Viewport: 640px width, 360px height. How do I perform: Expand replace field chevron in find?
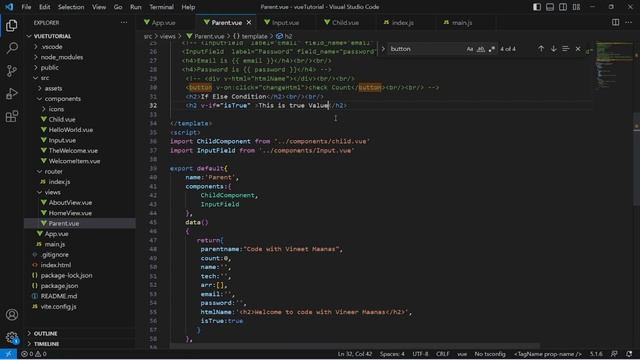(383, 49)
